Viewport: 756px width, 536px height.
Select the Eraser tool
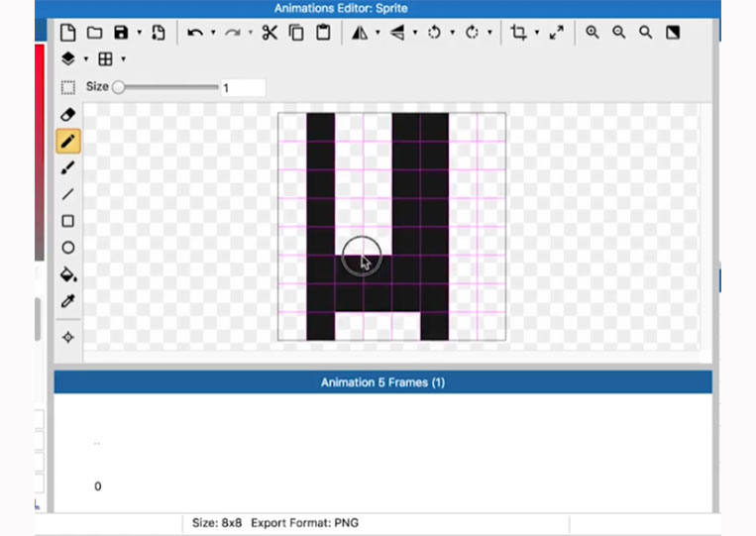(x=68, y=115)
